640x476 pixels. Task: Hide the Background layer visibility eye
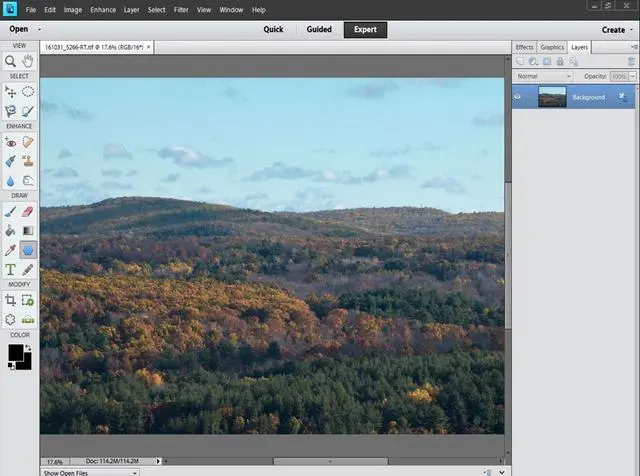pos(518,97)
